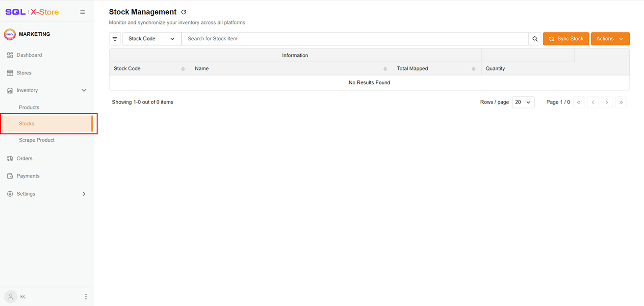Viewport: 644px width, 306px height.
Task: Click the Marketing company logo
Action: click(x=10, y=34)
